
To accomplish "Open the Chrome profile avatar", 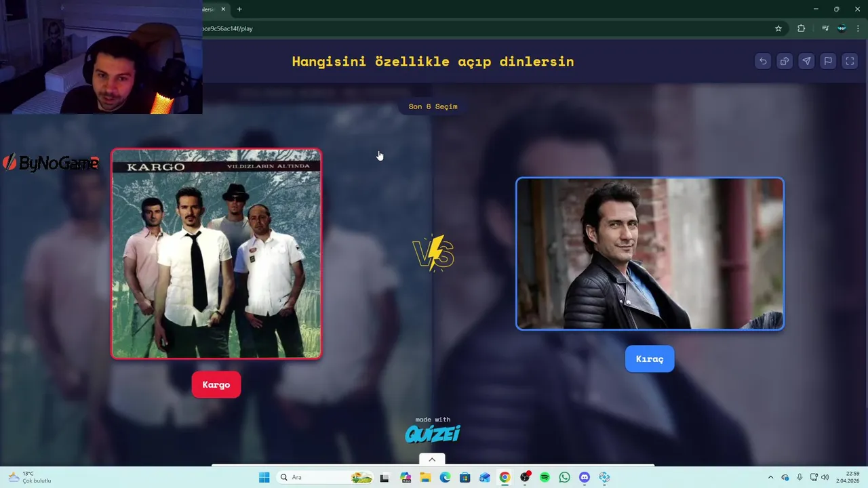I will tap(842, 28).
